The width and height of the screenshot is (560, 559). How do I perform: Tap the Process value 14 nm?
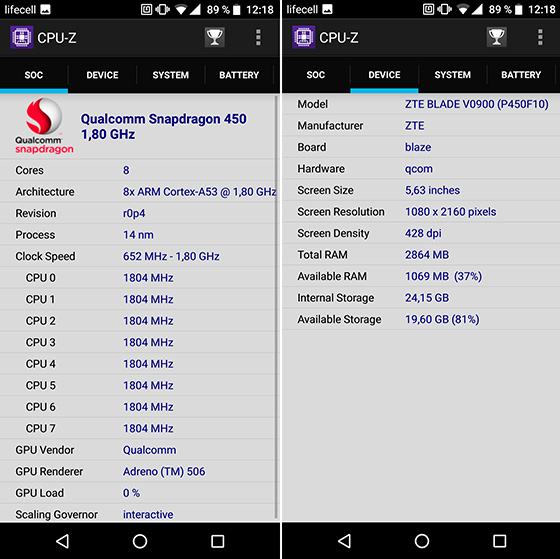point(138,235)
